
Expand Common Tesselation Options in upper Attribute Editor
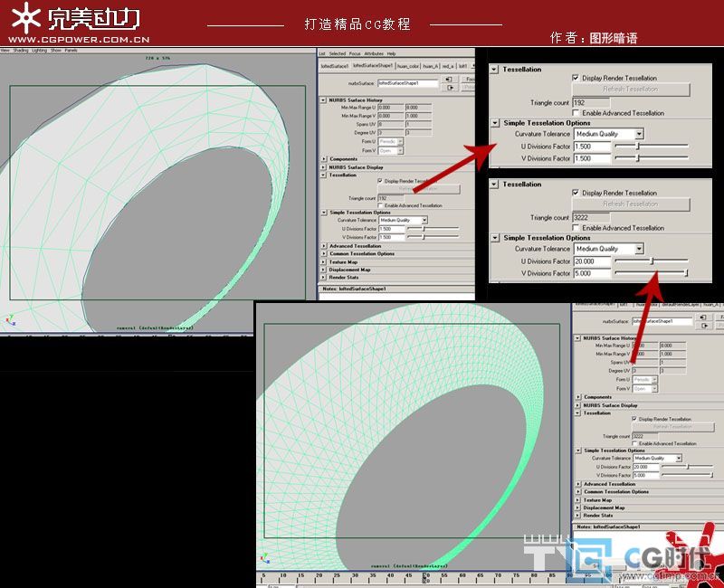[x=323, y=254]
